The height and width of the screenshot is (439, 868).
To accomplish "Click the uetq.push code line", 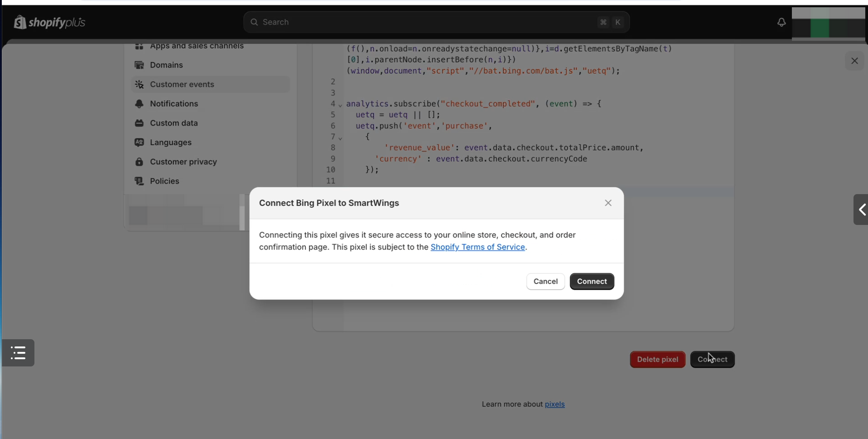I will click(424, 126).
